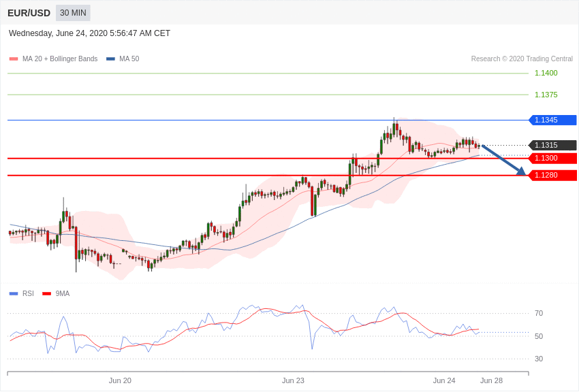
Task: Click the red 1.1300 price label
Action: (x=552, y=158)
